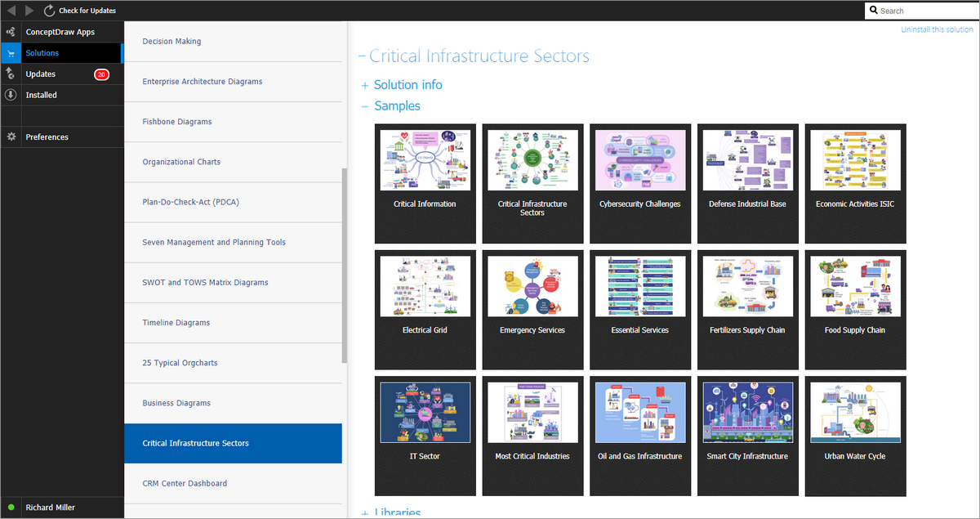The width and height of the screenshot is (980, 519).
Task: Click the red 20 updates badge
Action: tap(101, 74)
